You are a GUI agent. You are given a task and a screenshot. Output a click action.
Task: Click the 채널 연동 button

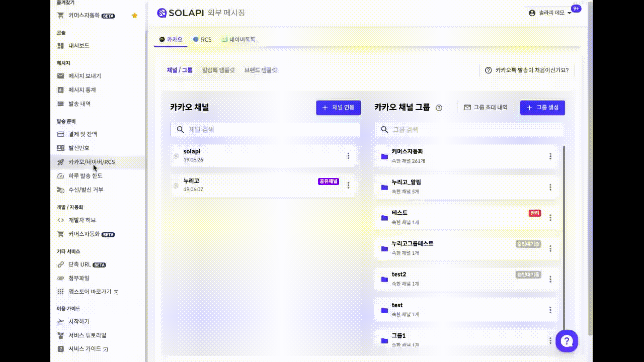click(x=338, y=108)
